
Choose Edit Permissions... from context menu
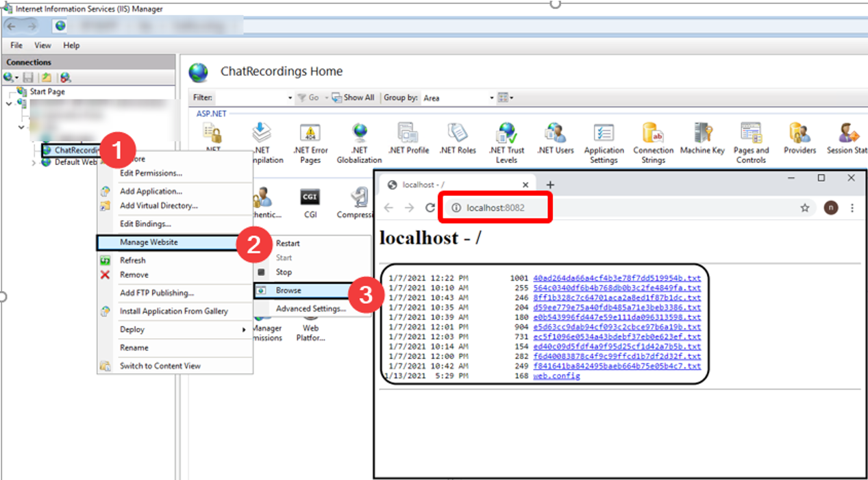click(175, 173)
